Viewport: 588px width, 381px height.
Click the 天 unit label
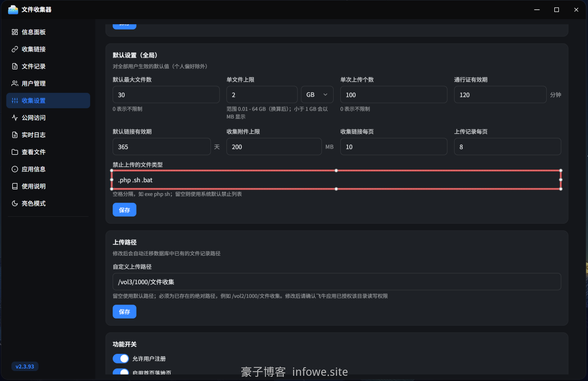click(217, 147)
